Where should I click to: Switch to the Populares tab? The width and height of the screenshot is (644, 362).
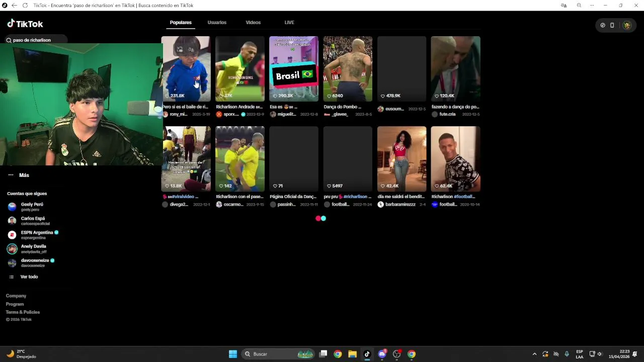(181, 23)
